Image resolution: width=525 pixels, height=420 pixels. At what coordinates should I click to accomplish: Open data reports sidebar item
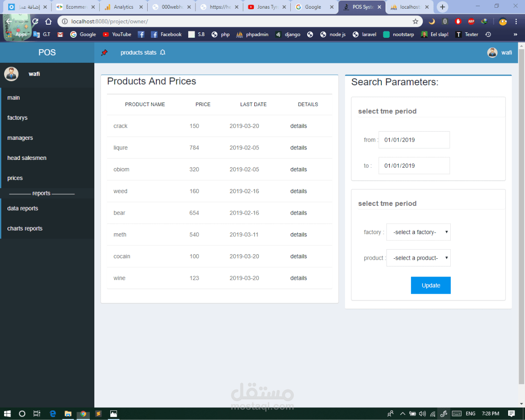coord(47,208)
